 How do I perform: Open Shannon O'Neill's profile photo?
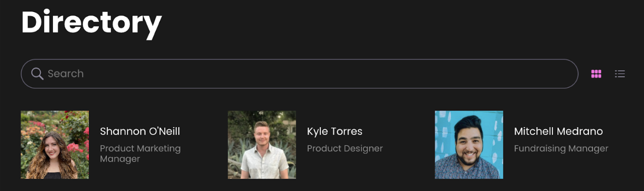[55, 145]
